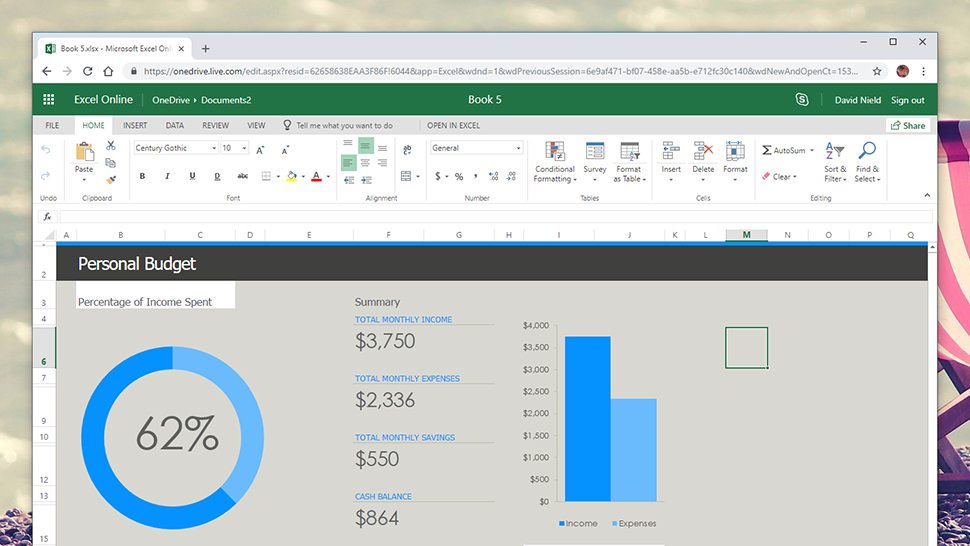
Task: Toggle underline formatting
Action: click(x=192, y=176)
